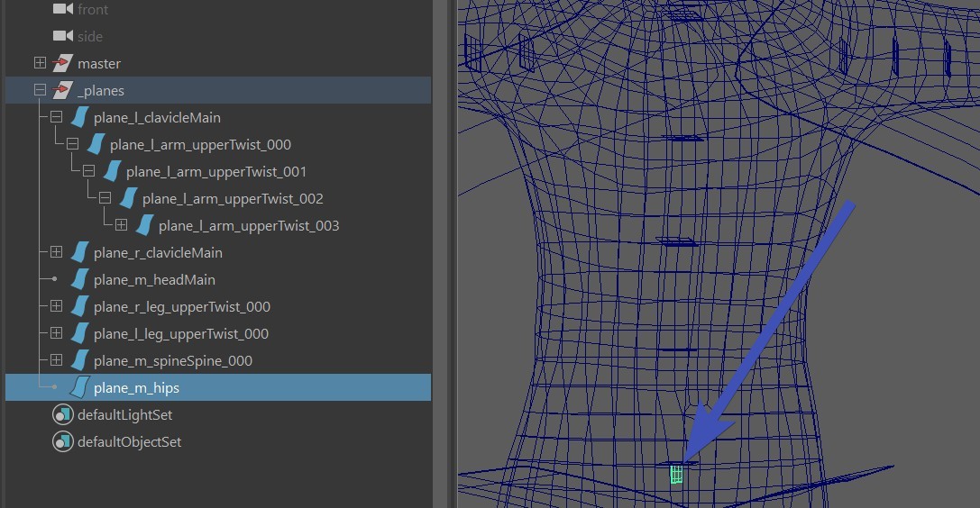Select plane_l_leg_upperTwist_000 item
The image size is (980, 508).
pos(180,333)
